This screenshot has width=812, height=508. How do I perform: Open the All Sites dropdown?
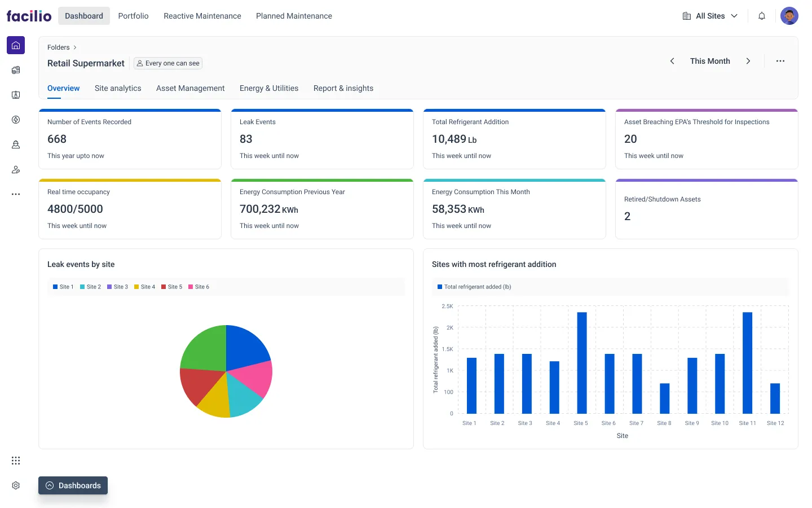tap(710, 16)
